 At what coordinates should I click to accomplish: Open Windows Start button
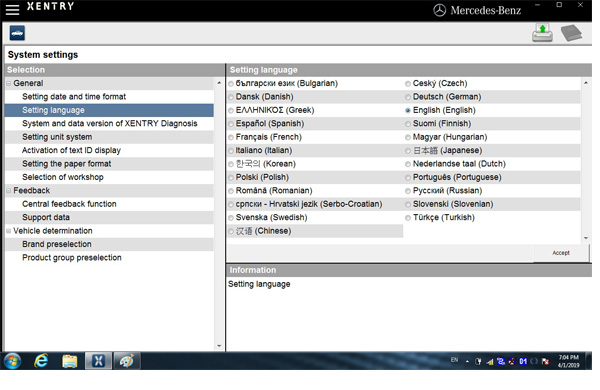pyautogui.click(x=13, y=361)
